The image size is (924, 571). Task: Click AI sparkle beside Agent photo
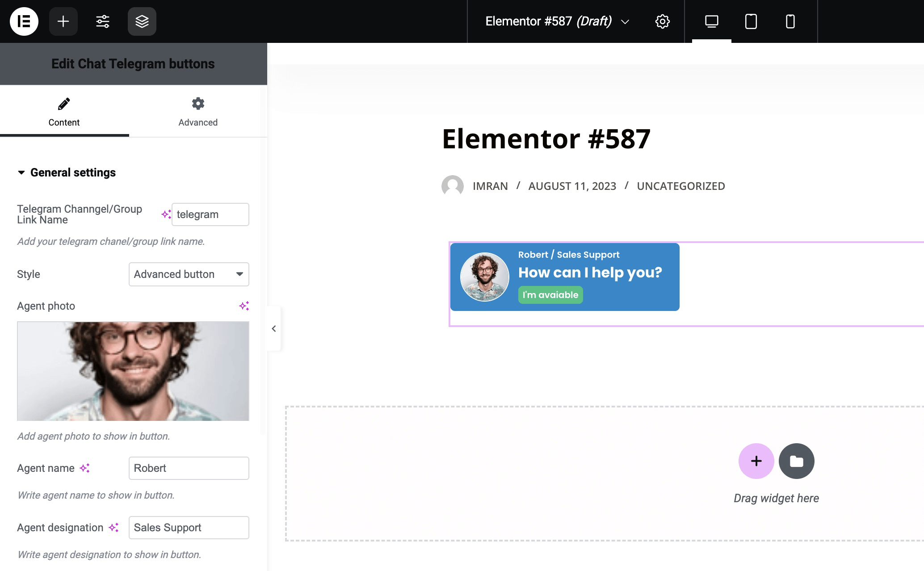(x=244, y=306)
